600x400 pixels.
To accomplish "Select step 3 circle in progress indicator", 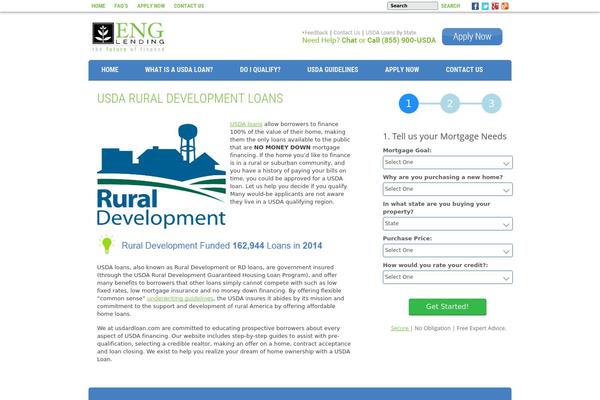I will 490,103.
